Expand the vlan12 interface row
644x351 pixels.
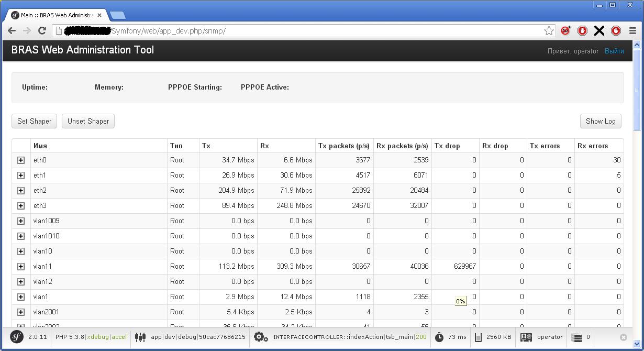[x=21, y=282]
